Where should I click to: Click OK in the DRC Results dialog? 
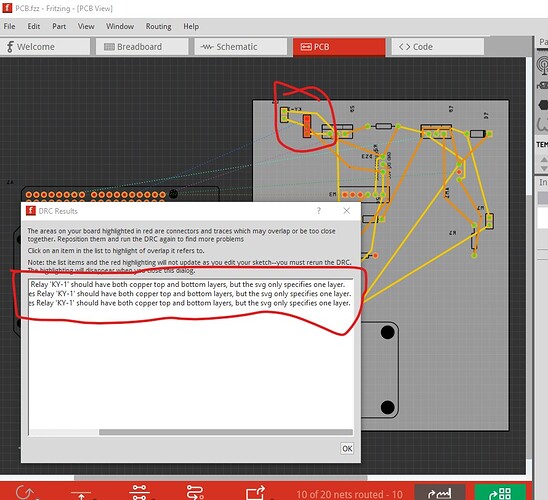(x=347, y=449)
